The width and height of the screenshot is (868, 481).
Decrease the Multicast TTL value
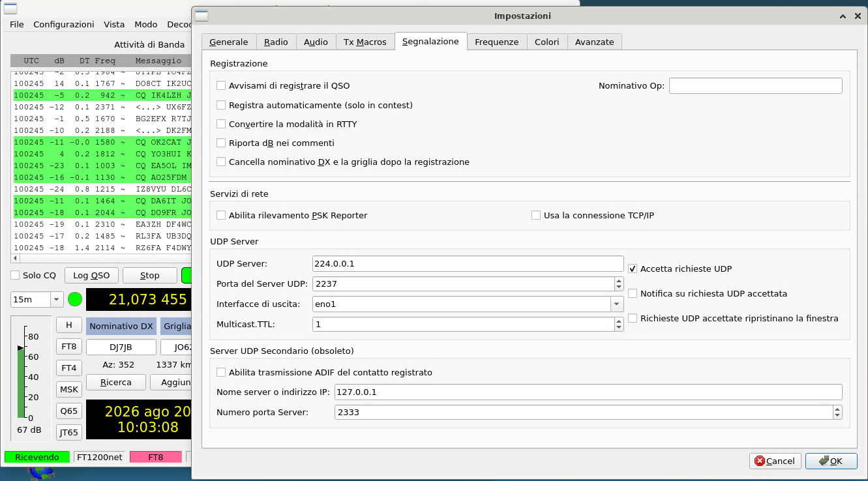tap(619, 327)
